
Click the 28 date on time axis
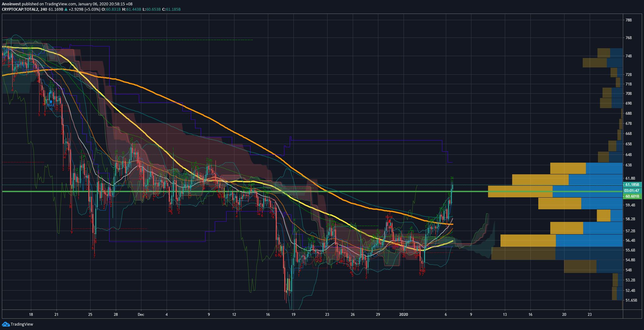click(116, 315)
